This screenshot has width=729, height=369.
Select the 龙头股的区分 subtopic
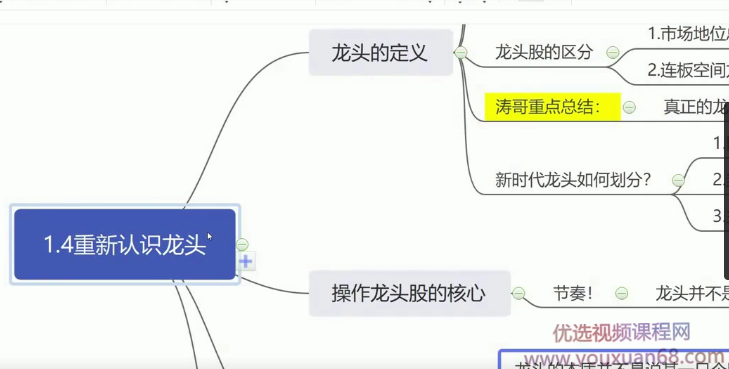tap(543, 52)
